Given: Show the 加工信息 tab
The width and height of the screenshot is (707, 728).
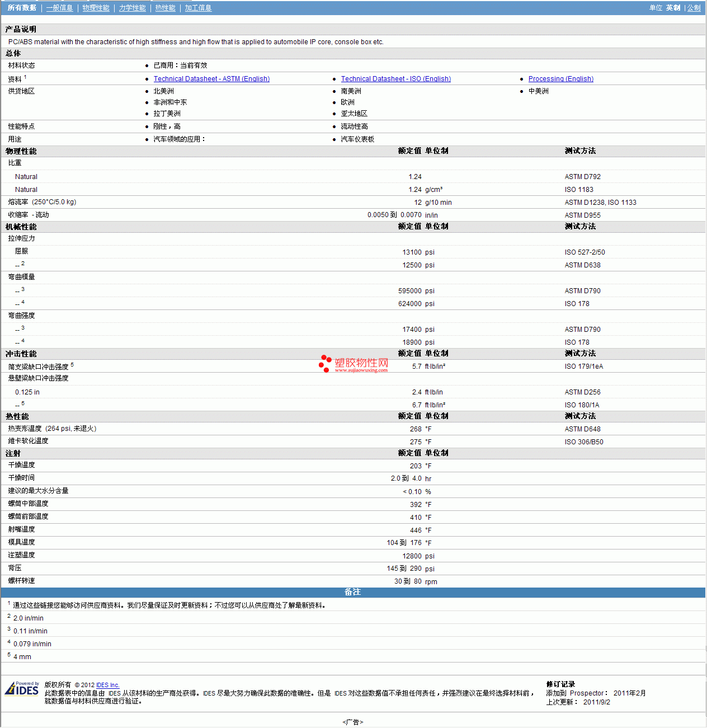Looking at the screenshot, I should (x=198, y=8).
